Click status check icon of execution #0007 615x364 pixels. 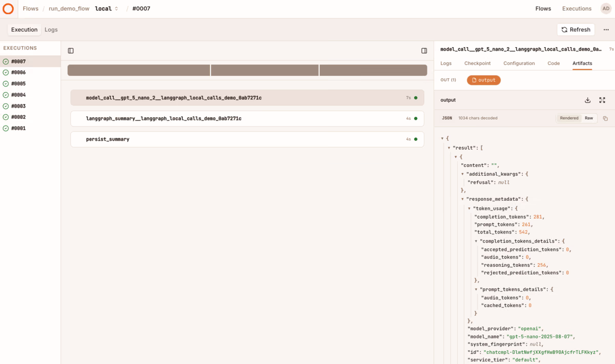(6, 61)
